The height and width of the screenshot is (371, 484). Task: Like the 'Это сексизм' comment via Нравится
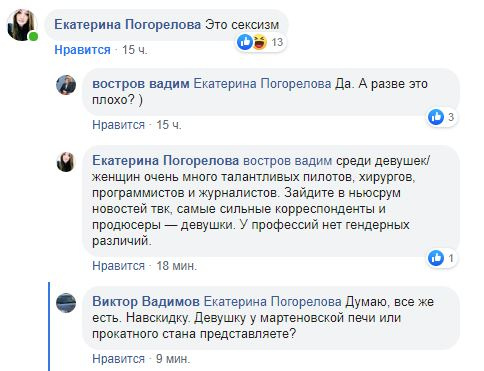pyautogui.click(x=82, y=50)
